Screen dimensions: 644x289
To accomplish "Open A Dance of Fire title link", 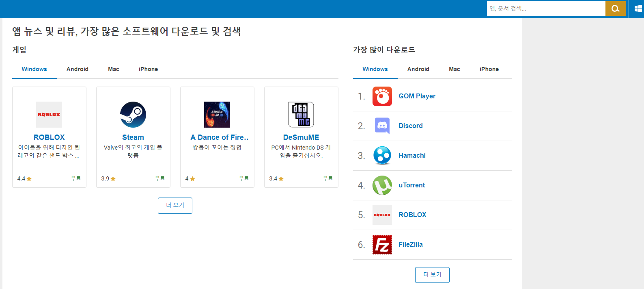I will click(220, 137).
